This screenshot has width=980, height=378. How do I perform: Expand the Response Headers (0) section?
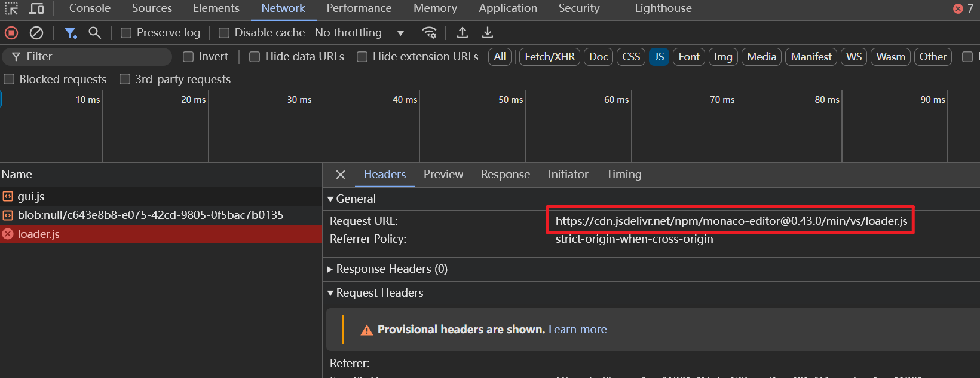coord(387,269)
